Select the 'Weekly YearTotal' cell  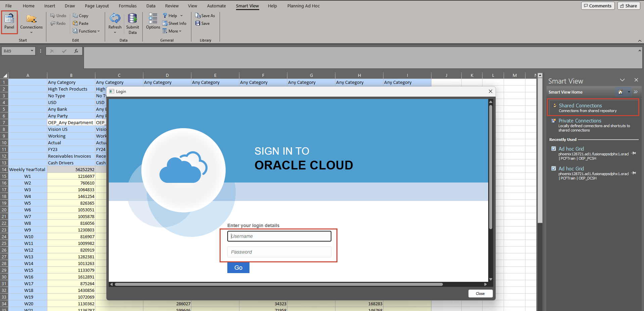[x=28, y=169]
